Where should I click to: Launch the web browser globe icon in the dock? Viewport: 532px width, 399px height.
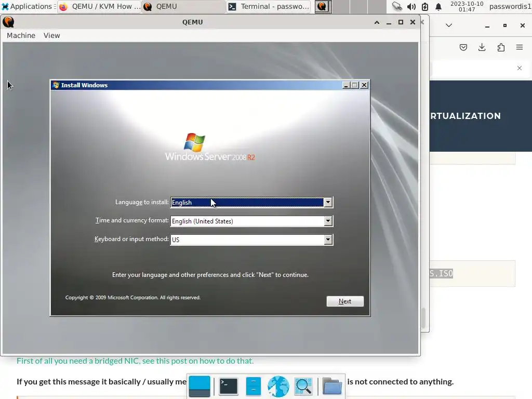point(278,387)
